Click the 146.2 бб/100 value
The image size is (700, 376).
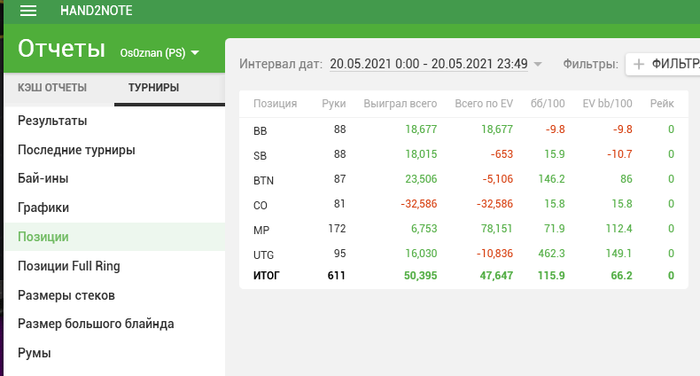tap(551, 179)
